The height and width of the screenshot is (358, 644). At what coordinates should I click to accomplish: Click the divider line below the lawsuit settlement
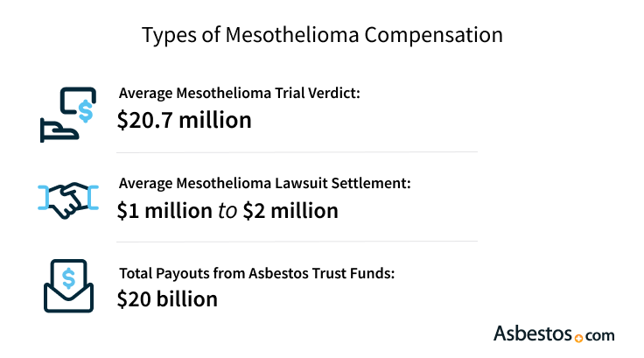point(297,241)
